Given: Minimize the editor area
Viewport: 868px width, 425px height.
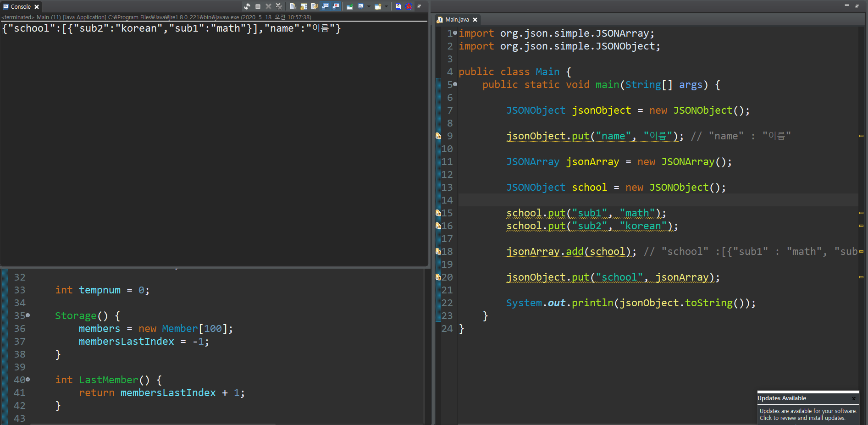Looking at the screenshot, I should [846, 6].
